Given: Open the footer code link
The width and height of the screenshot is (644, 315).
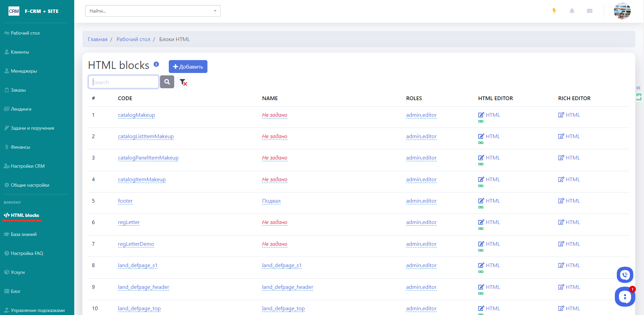Looking at the screenshot, I should [x=125, y=201].
